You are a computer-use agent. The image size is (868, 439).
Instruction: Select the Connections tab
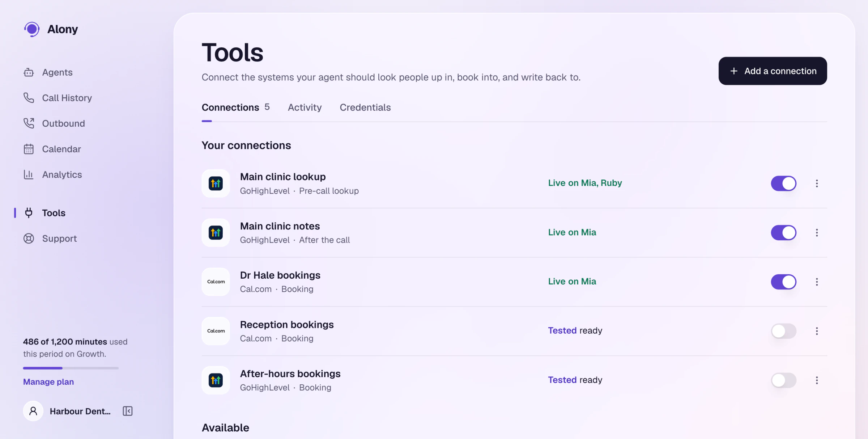pyautogui.click(x=236, y=107)
